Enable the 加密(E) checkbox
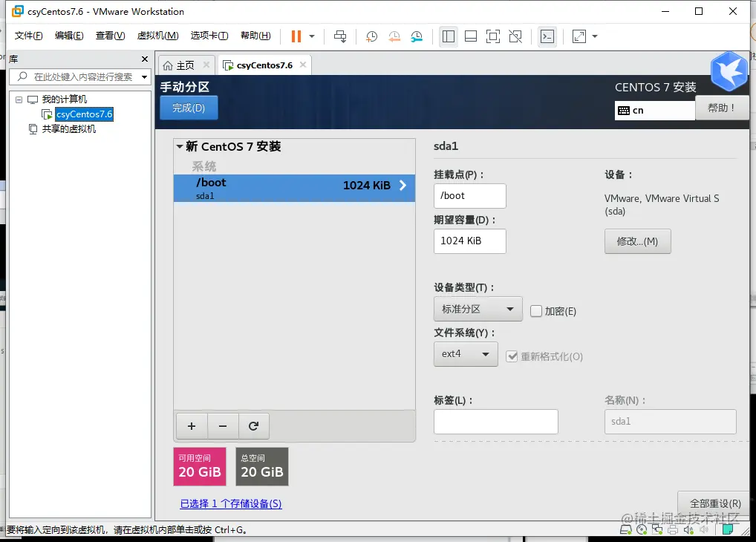This screenshot has height=542, width=756. pyautogui.click(x=536, y=311)
